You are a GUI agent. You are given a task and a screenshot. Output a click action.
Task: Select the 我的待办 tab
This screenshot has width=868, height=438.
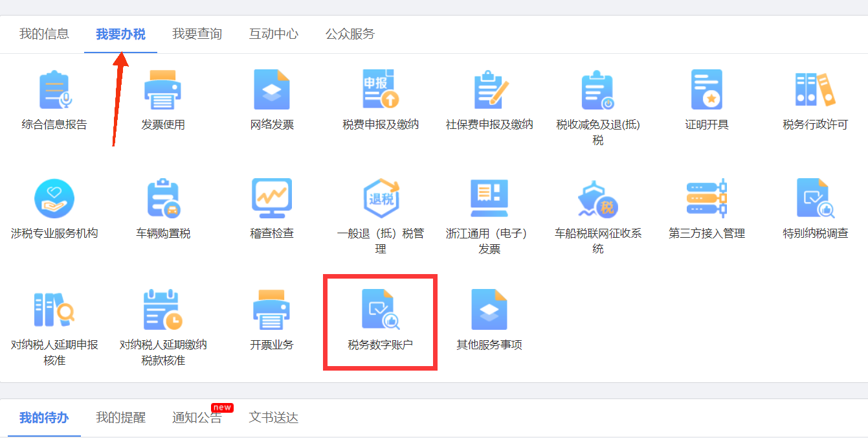[44, 417]
